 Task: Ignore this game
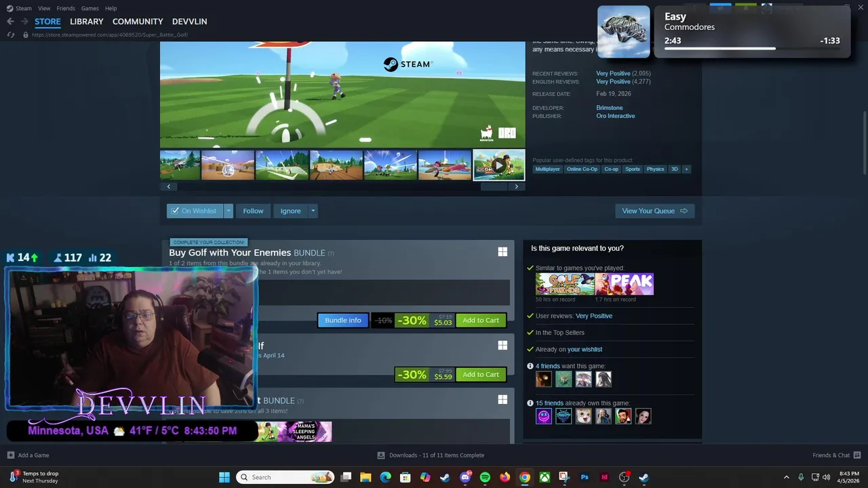pos(290,211)
